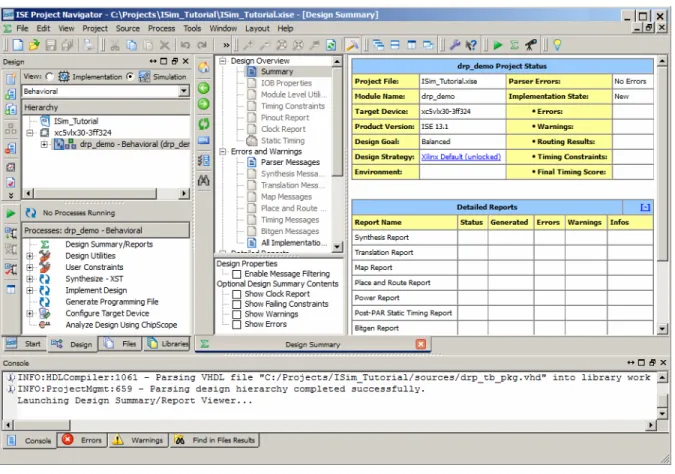Toggle the Show Warnings checkbox
Screen dimensions: 675x474
(x=236, y=314)
